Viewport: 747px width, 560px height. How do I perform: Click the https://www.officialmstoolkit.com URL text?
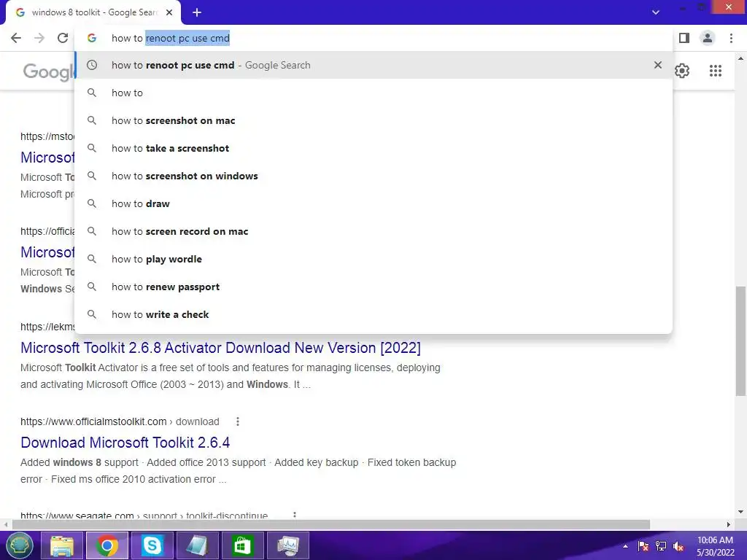[93, 421]
